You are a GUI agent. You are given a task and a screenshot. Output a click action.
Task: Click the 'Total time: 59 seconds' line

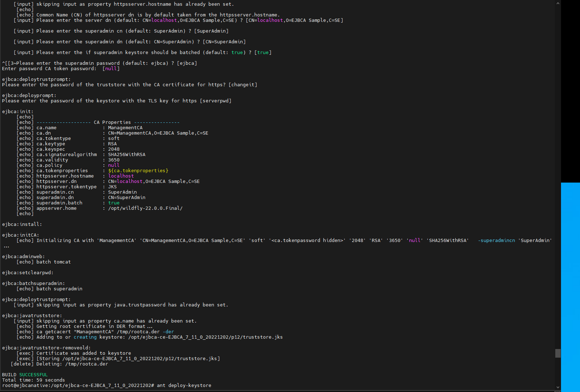click(x=34, y=380)
